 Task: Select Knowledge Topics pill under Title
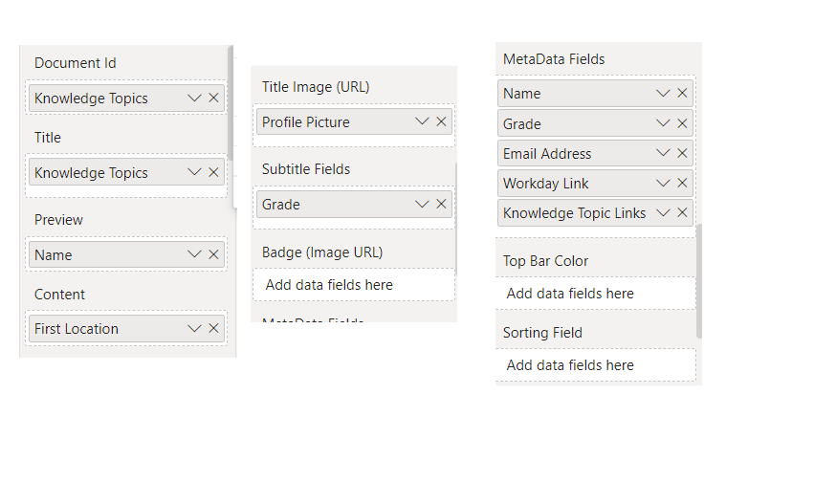pyautogui.click(x=126, y=172)
